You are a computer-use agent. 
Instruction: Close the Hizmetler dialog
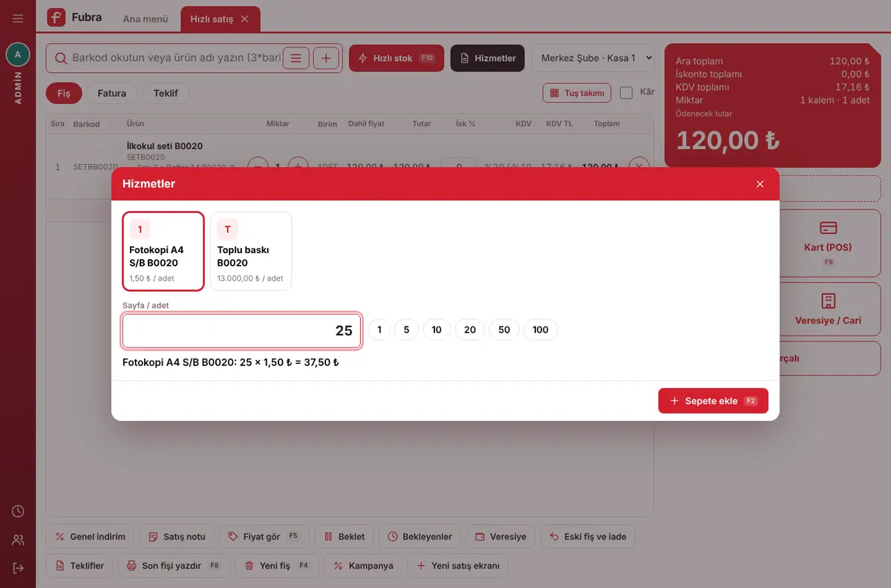(x=760, y=184)
